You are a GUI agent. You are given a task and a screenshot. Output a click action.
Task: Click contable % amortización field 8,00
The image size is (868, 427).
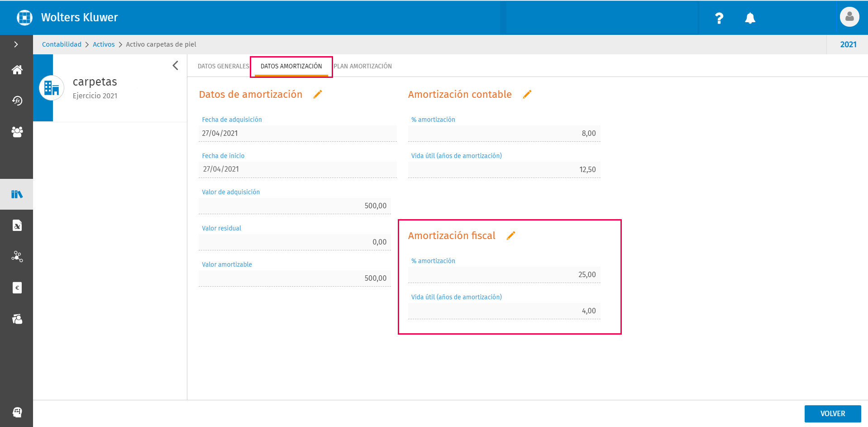504,133
